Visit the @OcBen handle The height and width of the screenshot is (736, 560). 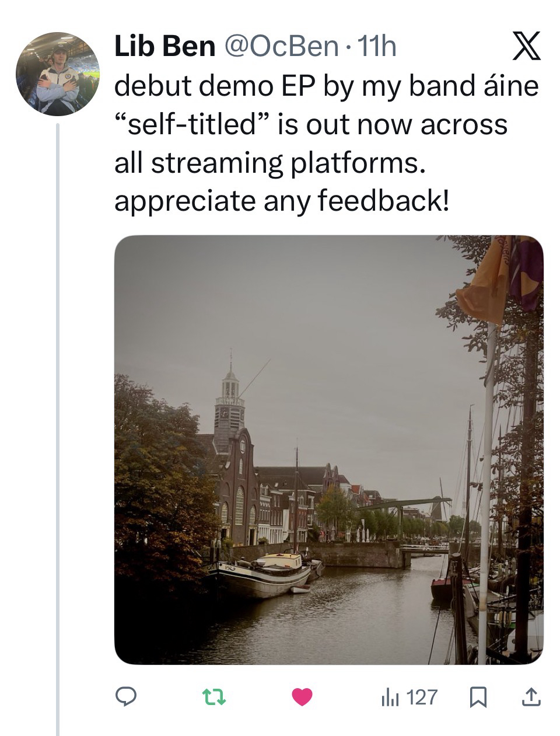click(286, 47)
